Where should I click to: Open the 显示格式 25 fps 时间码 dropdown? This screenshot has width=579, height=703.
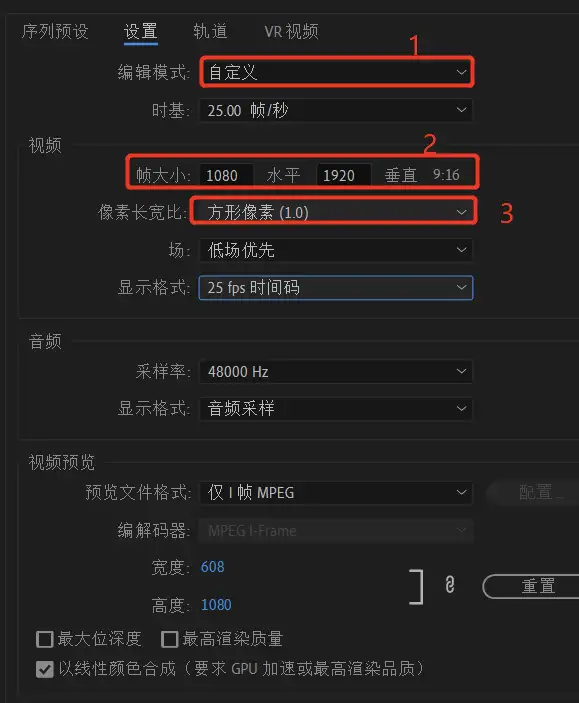pyautogui.click(x=336, y=287)
